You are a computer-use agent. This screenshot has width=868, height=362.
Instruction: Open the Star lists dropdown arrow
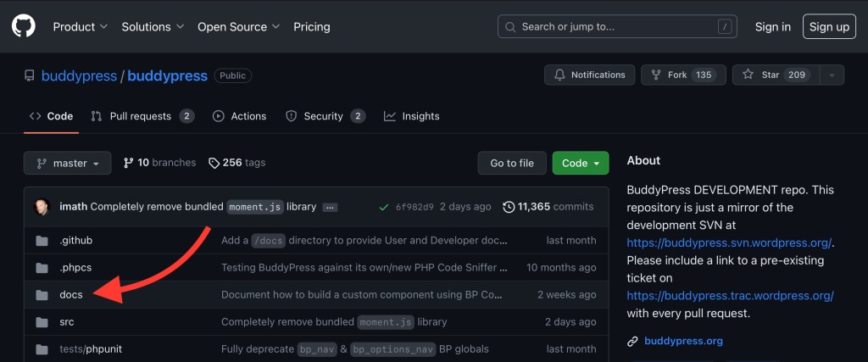pos(832,75)
